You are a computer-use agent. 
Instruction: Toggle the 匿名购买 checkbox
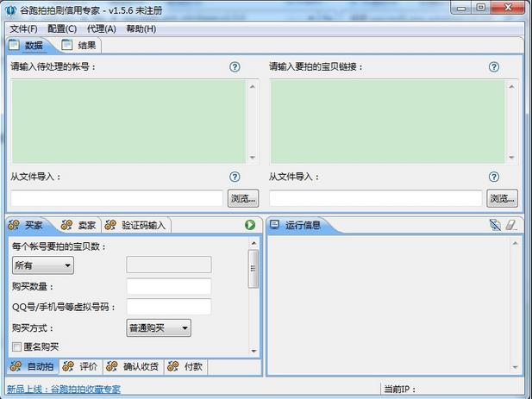pyautogui.click(x=16, y=346)
